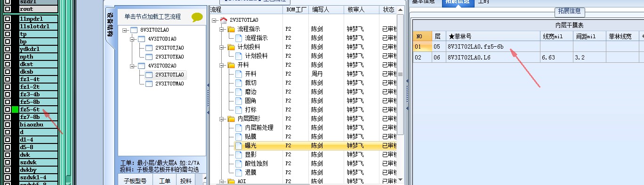The image size is (644, 185).
Task: Click cell 8V3I702LA0.fz5-6b in dry film table
Action: point(492,46)
